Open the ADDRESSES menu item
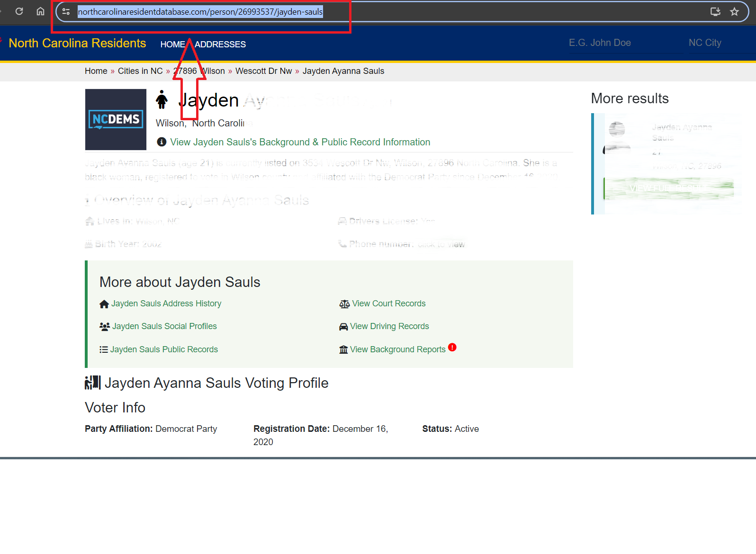Screen dimensions: 756x554 coord(220,45)
